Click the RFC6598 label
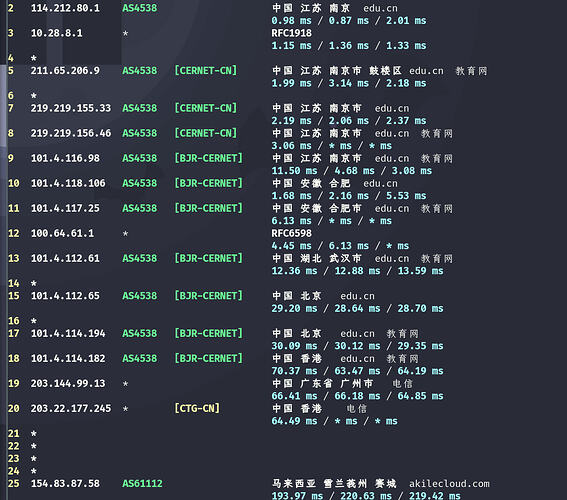 (291, 233)
